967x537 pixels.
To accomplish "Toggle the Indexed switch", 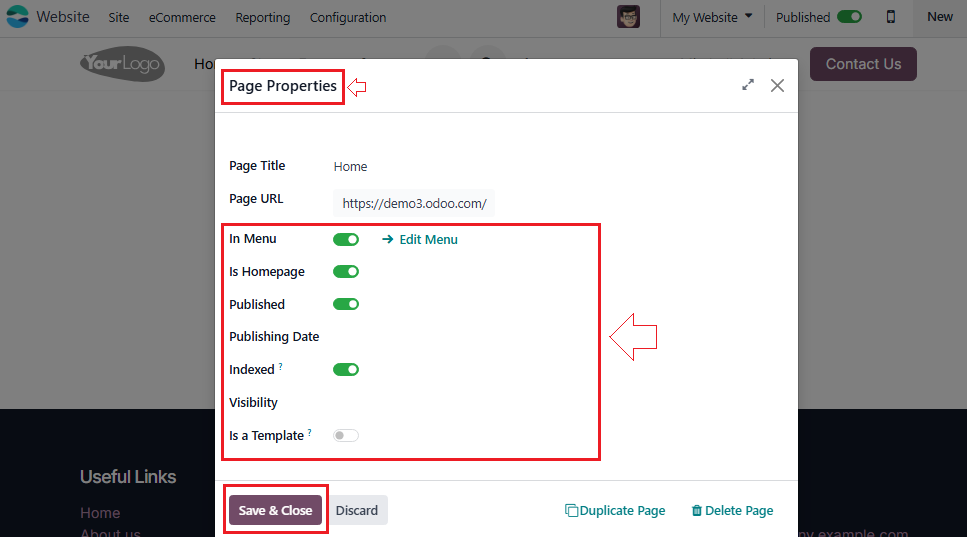I will pyautogui.click(x=346, y=370).
